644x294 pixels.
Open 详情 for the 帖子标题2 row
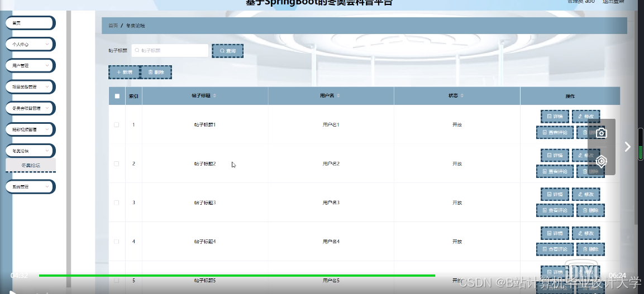555,156
